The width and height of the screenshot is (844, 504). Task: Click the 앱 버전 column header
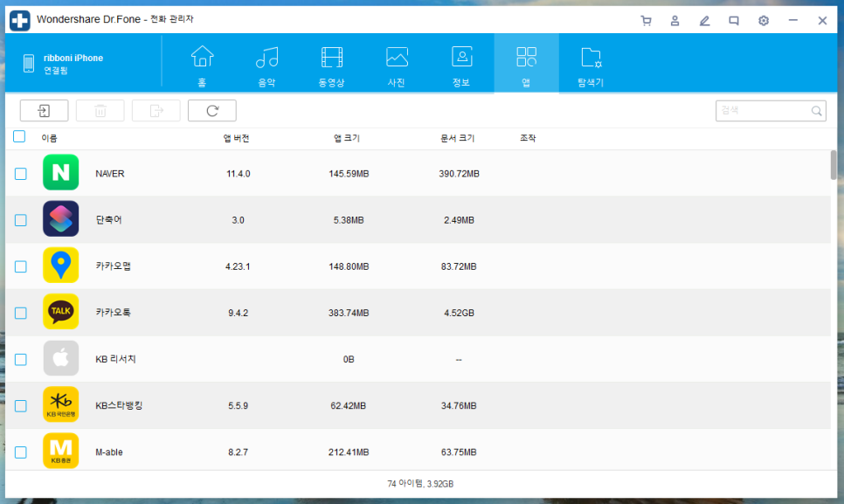click(236, 138)
